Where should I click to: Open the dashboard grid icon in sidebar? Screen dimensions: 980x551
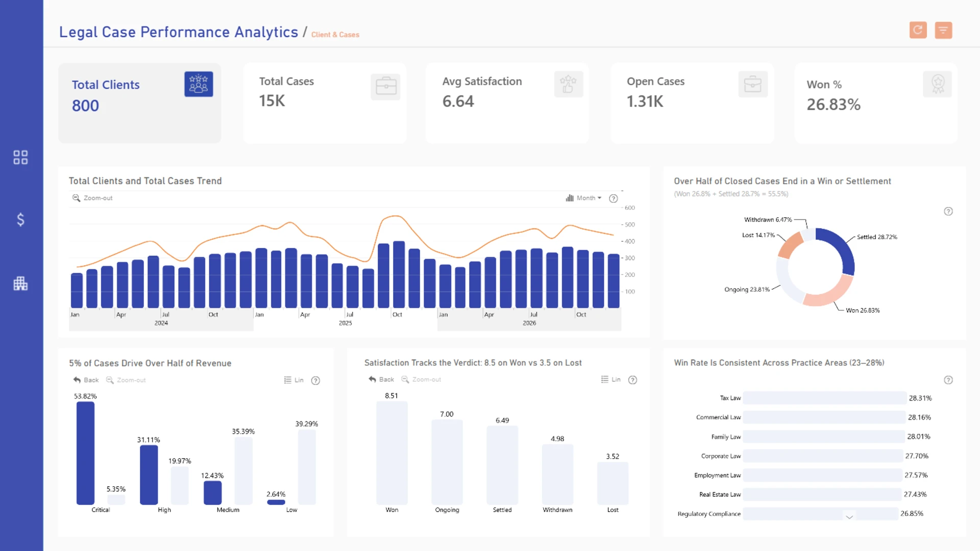20,157
